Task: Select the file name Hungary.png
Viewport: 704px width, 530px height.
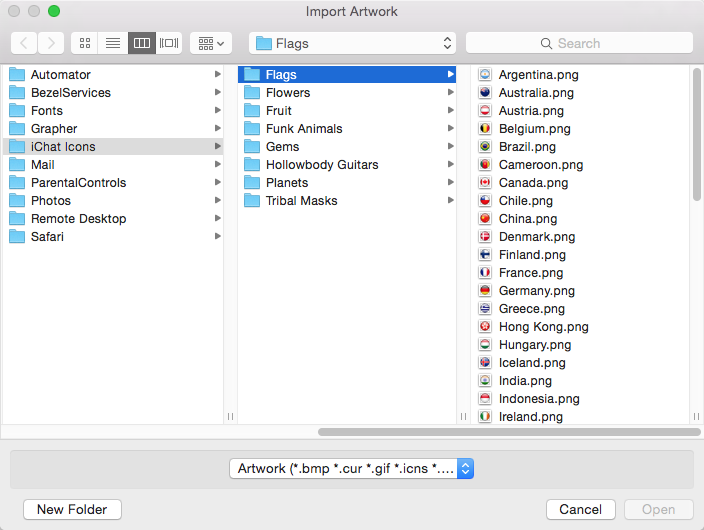Action: click(535, 344)
